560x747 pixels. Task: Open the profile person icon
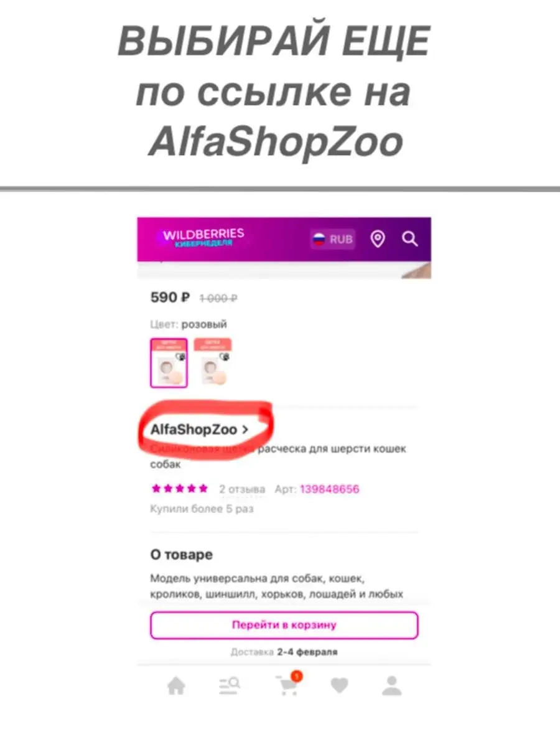pos(391,686)
